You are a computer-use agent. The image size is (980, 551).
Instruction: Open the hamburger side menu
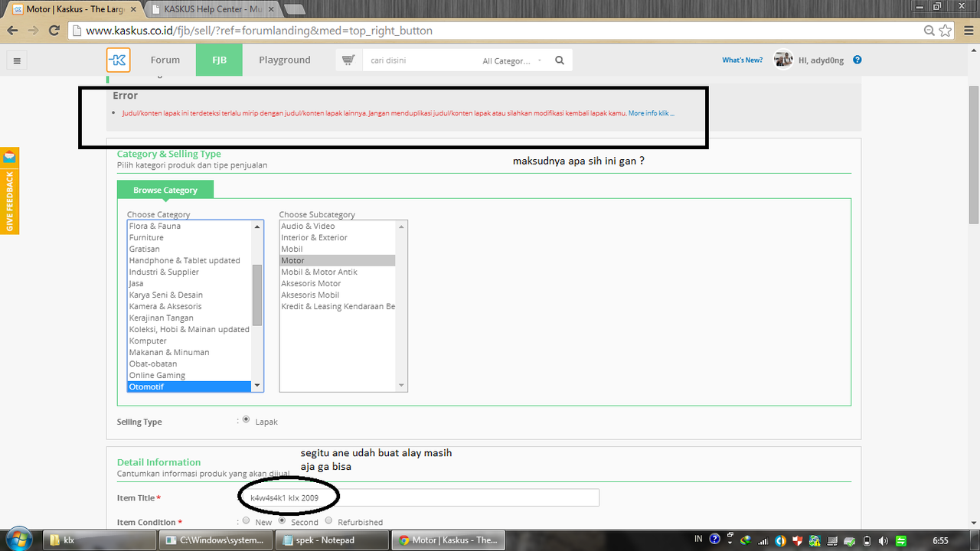coord(17,60)
